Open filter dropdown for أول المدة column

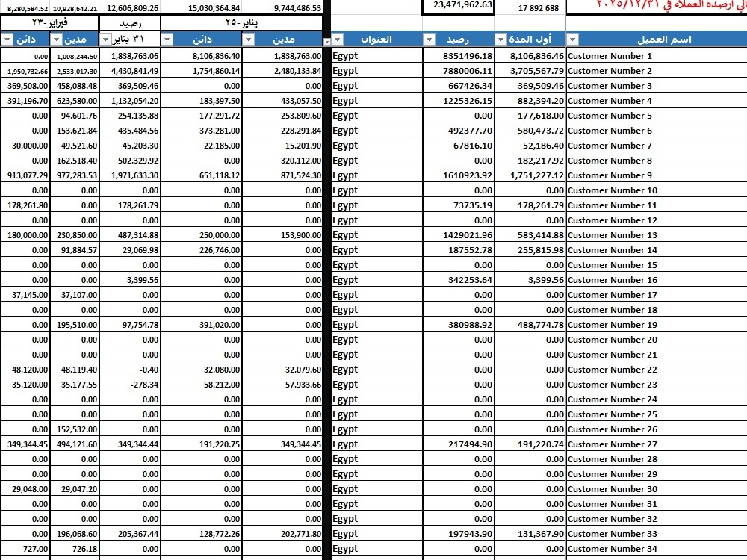(500, 40)
